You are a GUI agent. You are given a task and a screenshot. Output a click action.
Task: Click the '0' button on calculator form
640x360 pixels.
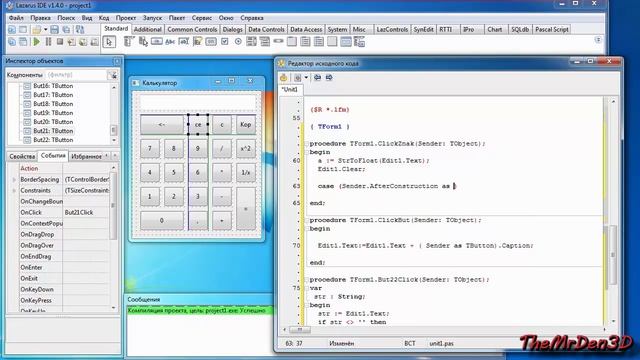click(162, 220)
